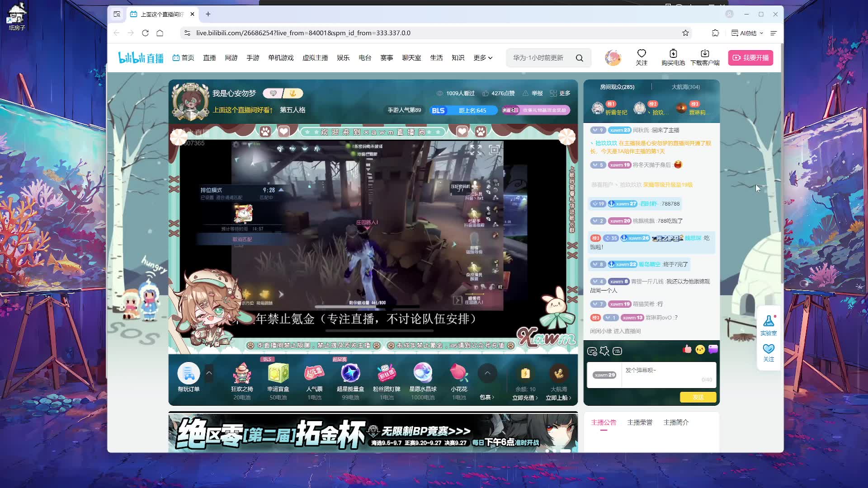Open the emoji face picker in chat
This screenshot has height=488, width=868.
[x=700, y=350]
